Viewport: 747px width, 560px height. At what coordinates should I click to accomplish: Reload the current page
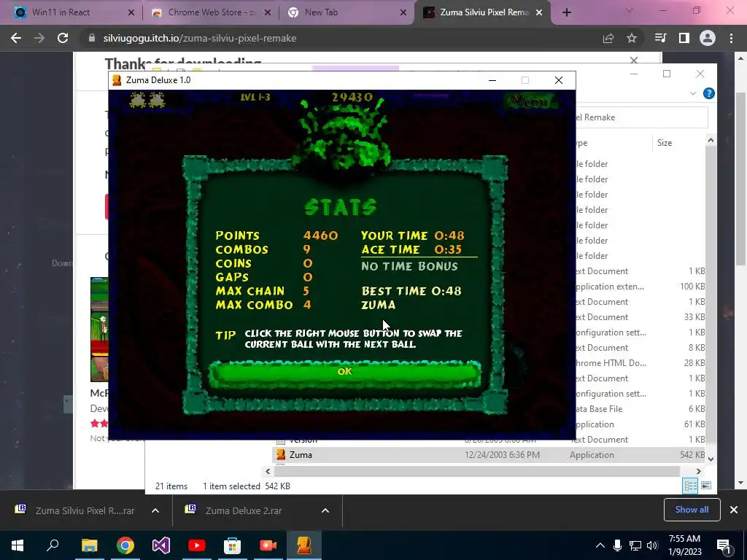63,38
